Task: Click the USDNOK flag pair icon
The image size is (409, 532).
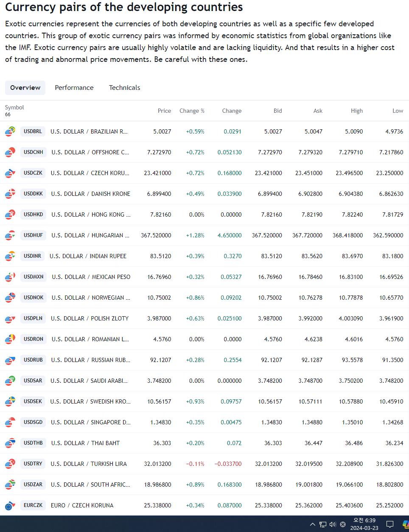Action: (10, 298)
